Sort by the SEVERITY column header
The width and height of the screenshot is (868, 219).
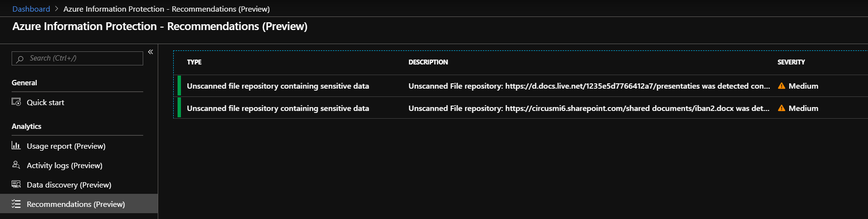[791, 62]
